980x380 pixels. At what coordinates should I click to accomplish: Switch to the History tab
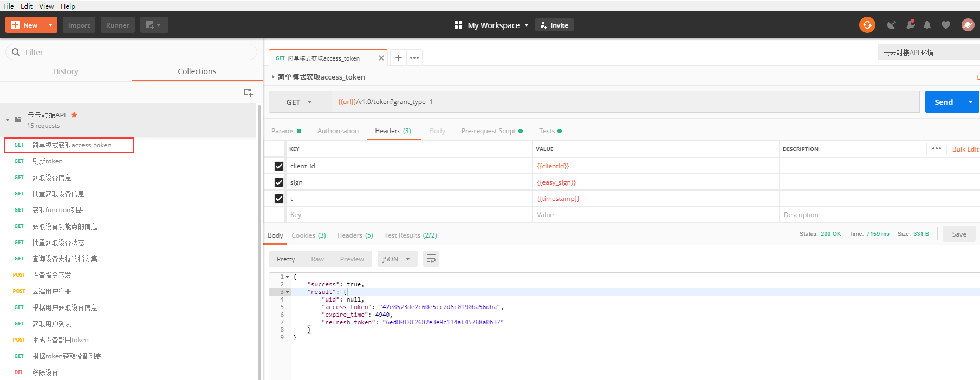click(x=66, y=71)
